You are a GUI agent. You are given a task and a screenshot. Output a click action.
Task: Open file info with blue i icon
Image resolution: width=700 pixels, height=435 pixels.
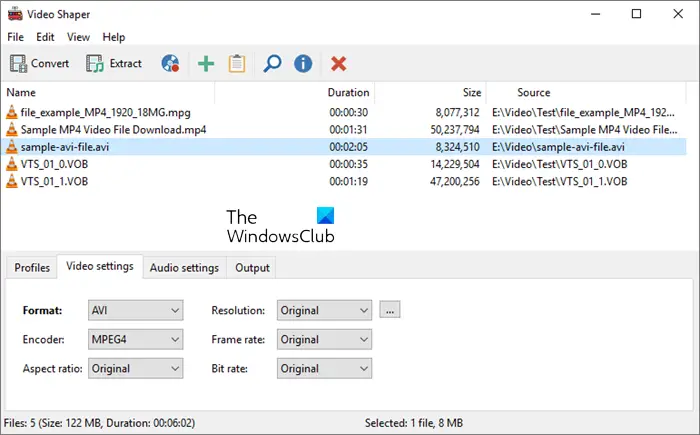pos(303,64)
